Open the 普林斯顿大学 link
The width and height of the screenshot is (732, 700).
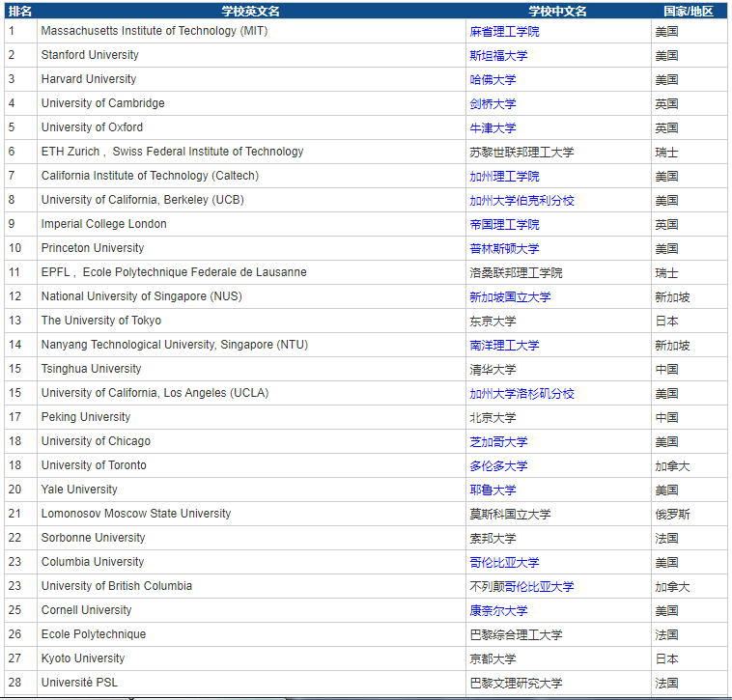504,249
